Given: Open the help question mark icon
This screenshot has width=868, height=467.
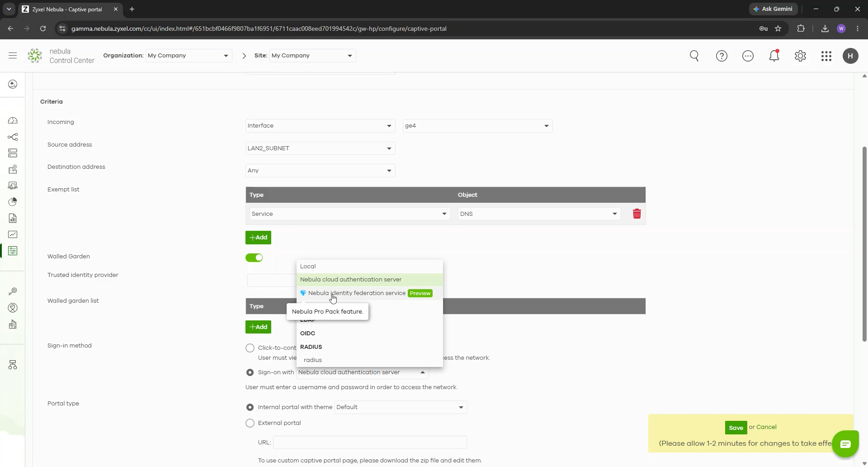Looking at the screenshot, I should point(722,56).
